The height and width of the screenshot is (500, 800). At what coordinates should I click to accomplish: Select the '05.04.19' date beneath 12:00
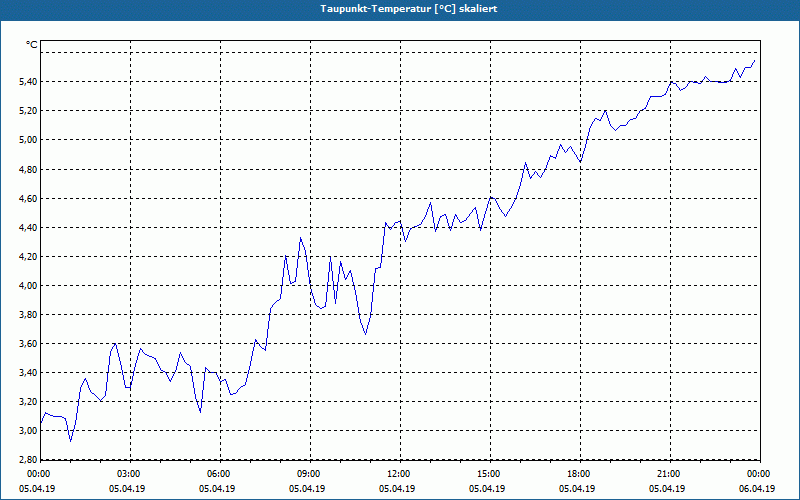coord(397,489)
